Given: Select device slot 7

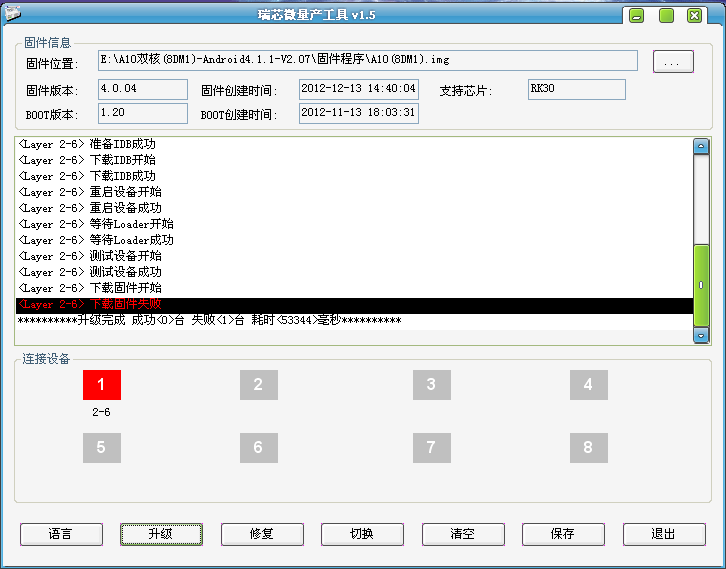Looking at the screenshot, I should pyautogui.click(x=432, y=448).
